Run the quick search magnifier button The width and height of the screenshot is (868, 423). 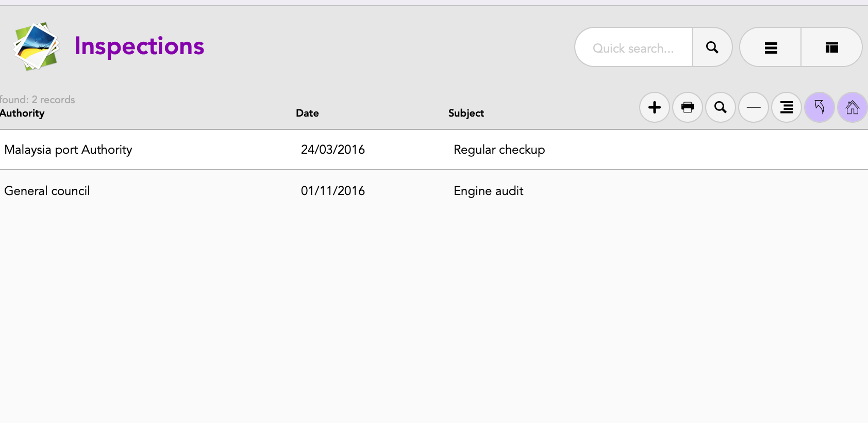tap(712, 47)
